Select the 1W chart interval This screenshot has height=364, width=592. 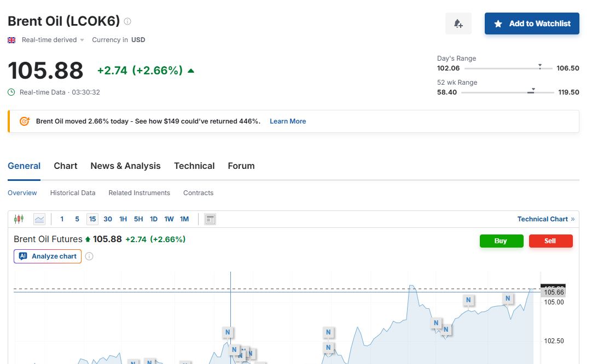coord(169,219)
